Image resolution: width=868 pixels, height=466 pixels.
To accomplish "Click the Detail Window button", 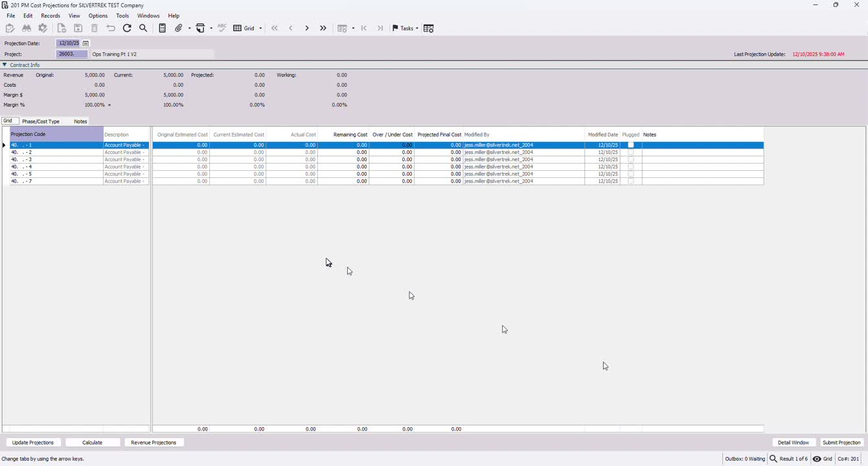I will [794, 443].
